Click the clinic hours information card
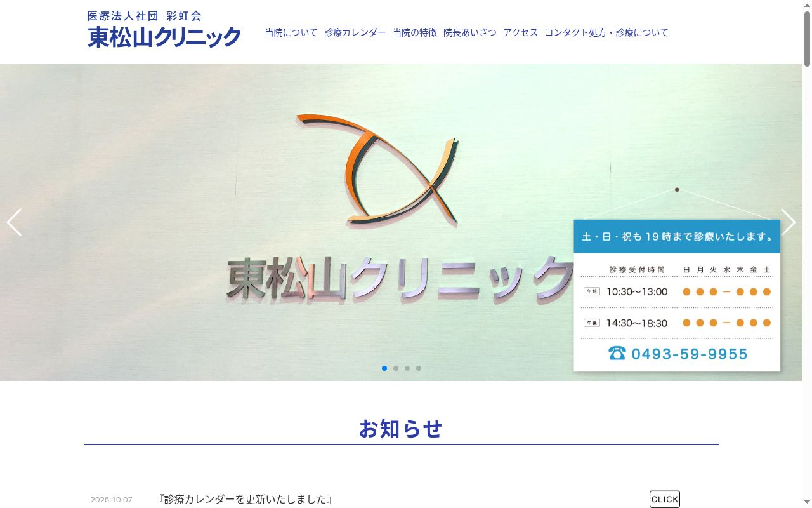 pyautogui.click(x=677, y=295)
